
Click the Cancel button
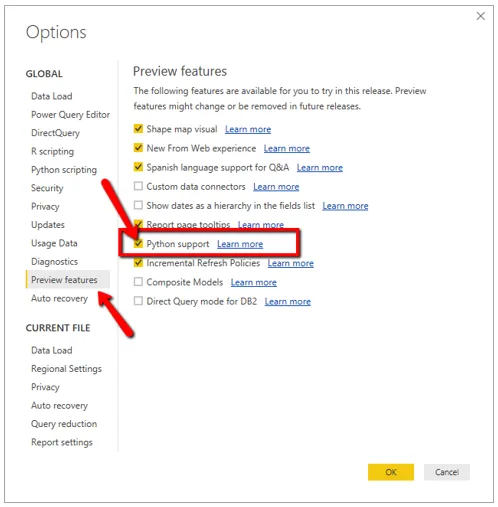(x=447, y=472)
